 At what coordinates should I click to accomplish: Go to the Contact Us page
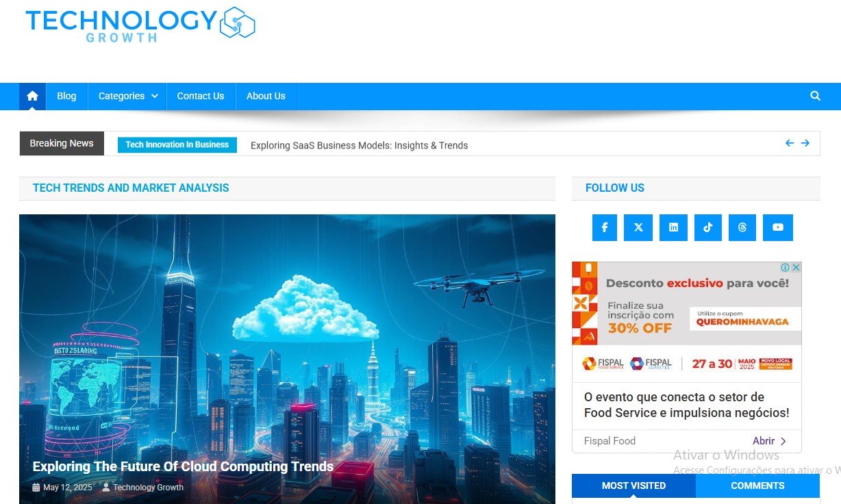pyautogui.click(x=201, y=97)
